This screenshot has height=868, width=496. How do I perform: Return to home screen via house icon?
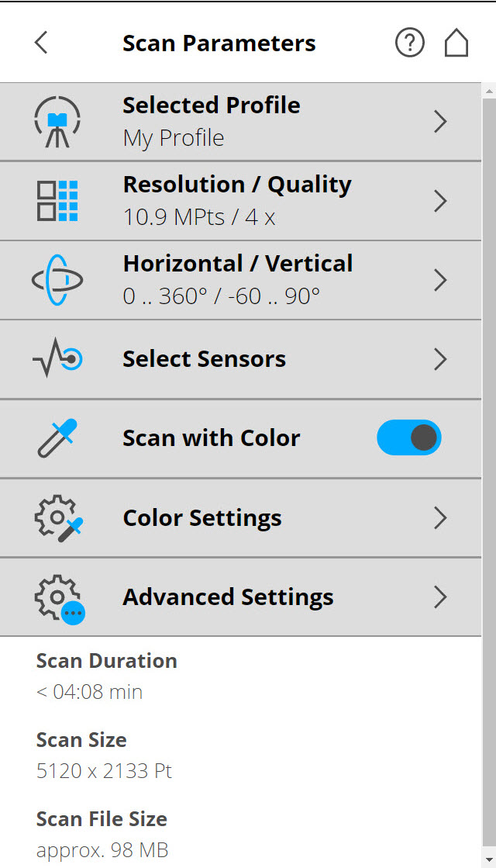click(456, 43)
